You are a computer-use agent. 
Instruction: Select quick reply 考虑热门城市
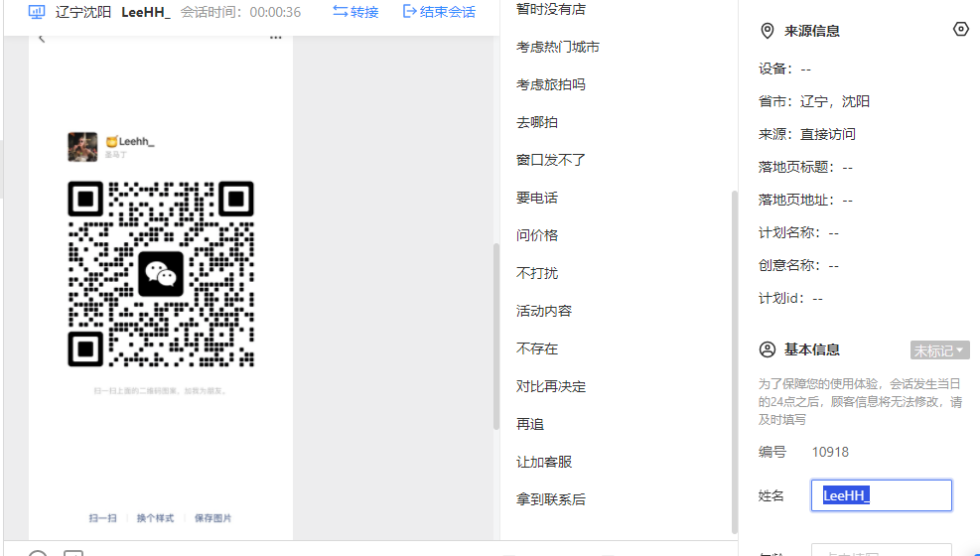pyautogui.click(x=557, y=47)
